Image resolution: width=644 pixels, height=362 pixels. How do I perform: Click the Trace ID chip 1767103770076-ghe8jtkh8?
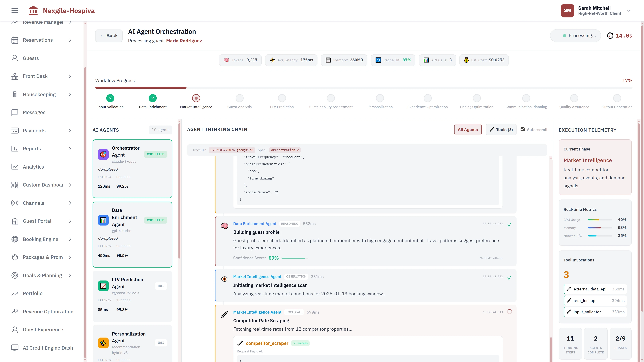pyautogui.click(x=232, y=150)
